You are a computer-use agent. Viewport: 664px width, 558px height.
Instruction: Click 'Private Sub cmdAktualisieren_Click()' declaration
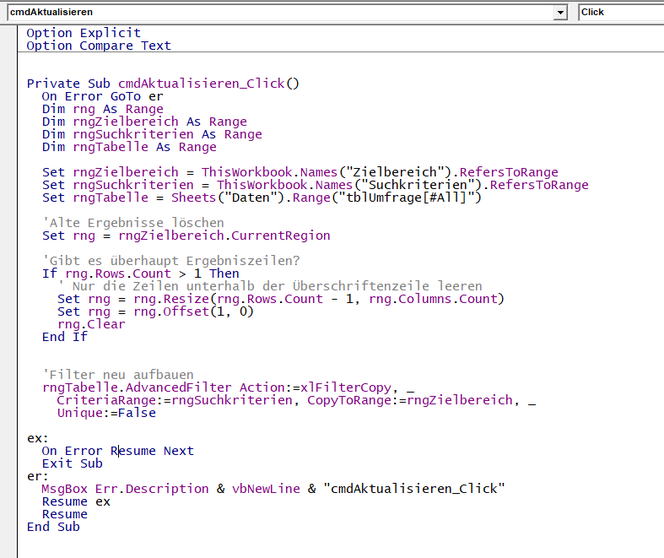click(x=163, y=83)
